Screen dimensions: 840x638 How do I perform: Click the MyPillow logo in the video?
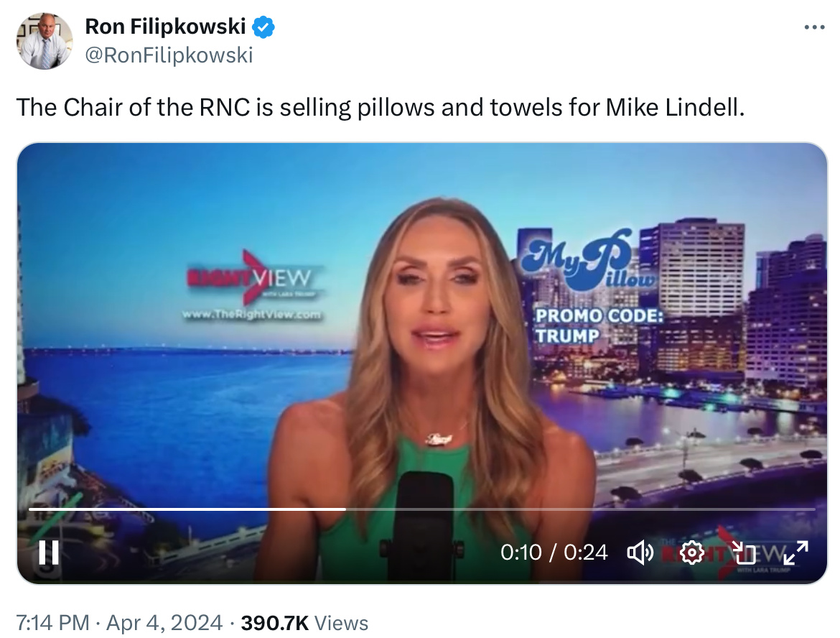point(588,261)
